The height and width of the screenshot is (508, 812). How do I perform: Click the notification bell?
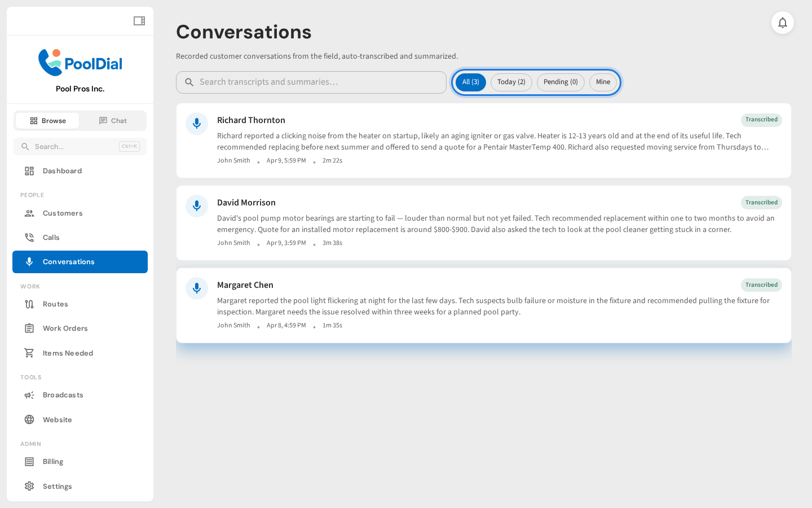pos(783,23)
